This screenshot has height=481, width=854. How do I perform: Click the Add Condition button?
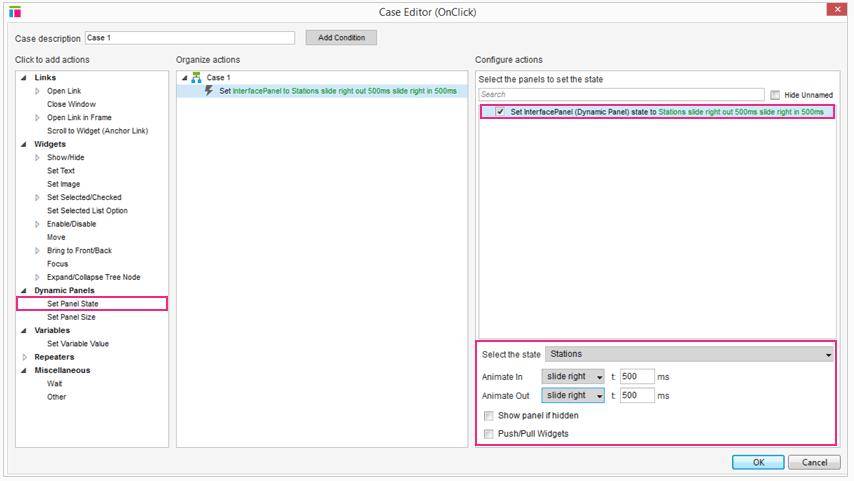(x=341, y=38)
